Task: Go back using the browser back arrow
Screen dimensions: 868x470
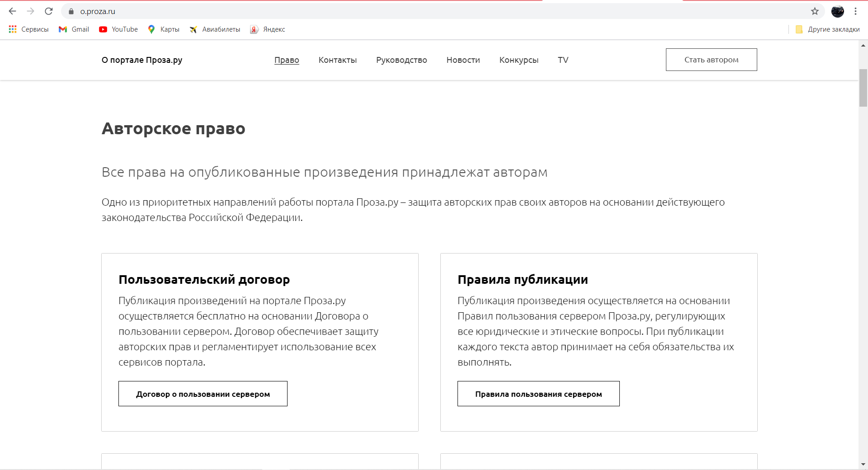Action: (x=12, y=11)
